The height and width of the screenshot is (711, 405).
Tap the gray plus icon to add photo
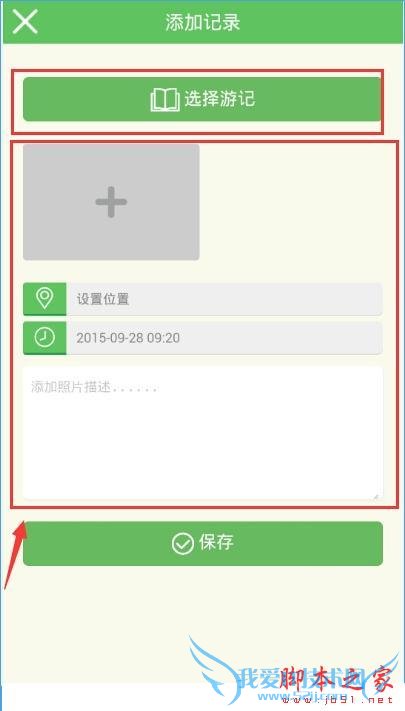111,202
